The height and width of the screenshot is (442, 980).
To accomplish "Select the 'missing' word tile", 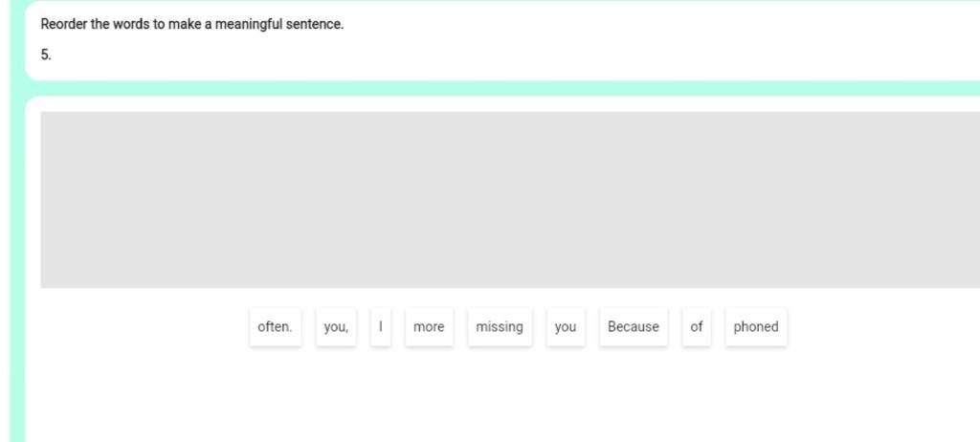I will tap(500, 327).
